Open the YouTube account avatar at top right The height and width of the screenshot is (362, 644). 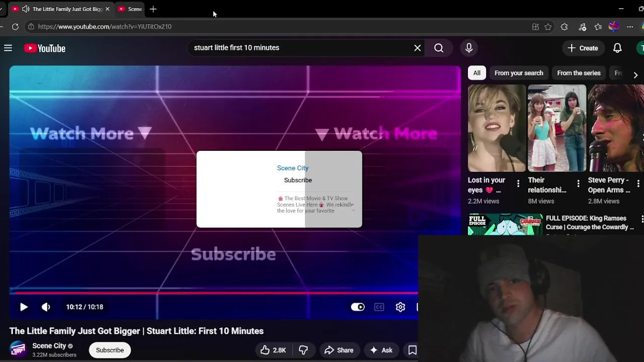tap(640, 48)
